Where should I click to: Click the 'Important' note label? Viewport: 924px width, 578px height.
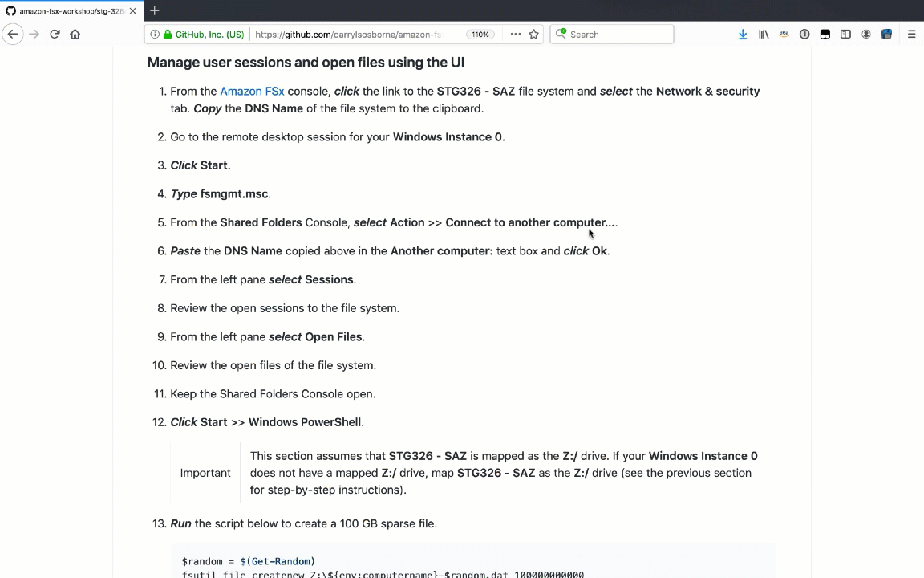click(205, 473)
